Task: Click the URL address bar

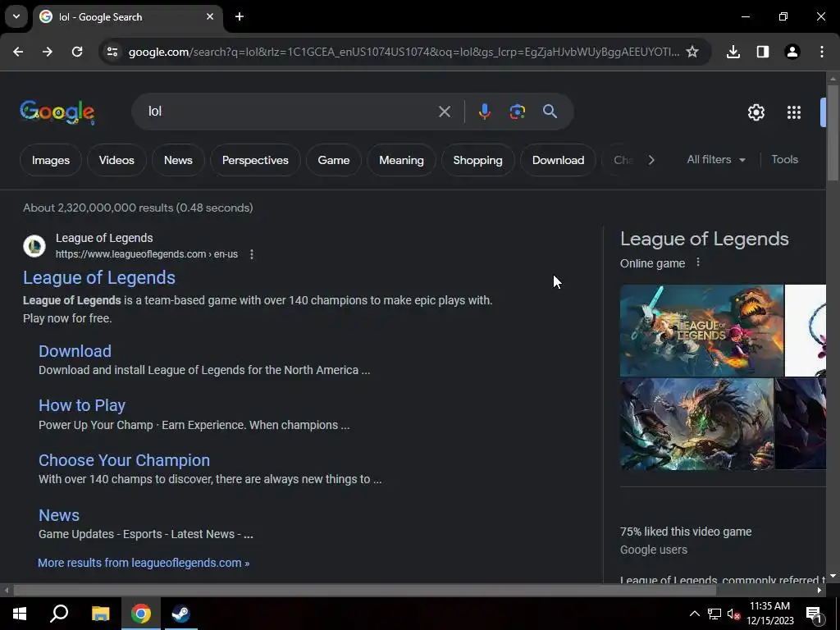Action: pyautogui.click(x=404, y=52)
